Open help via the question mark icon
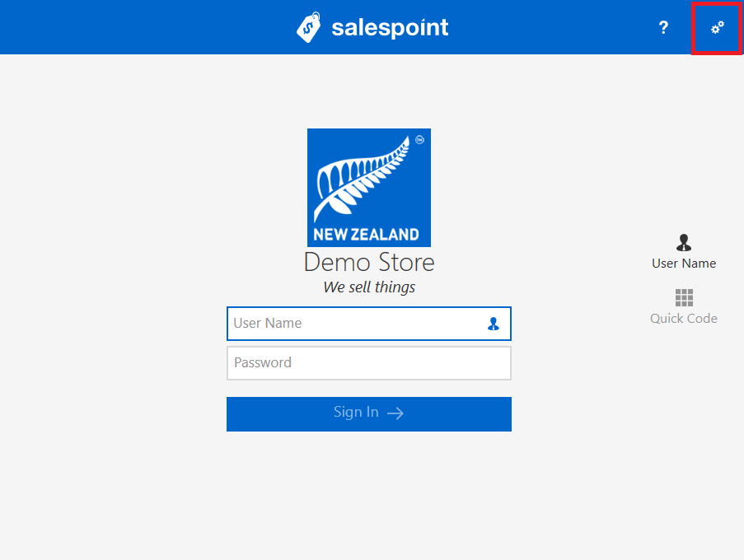Viewport: 744px width, 560px height. [x=663, y=27]
